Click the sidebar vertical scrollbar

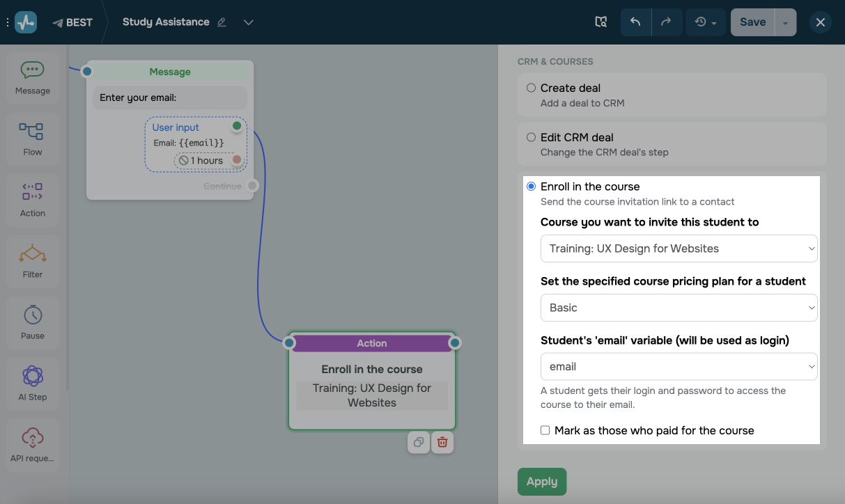pyautogui.click(x=68, y=216)
